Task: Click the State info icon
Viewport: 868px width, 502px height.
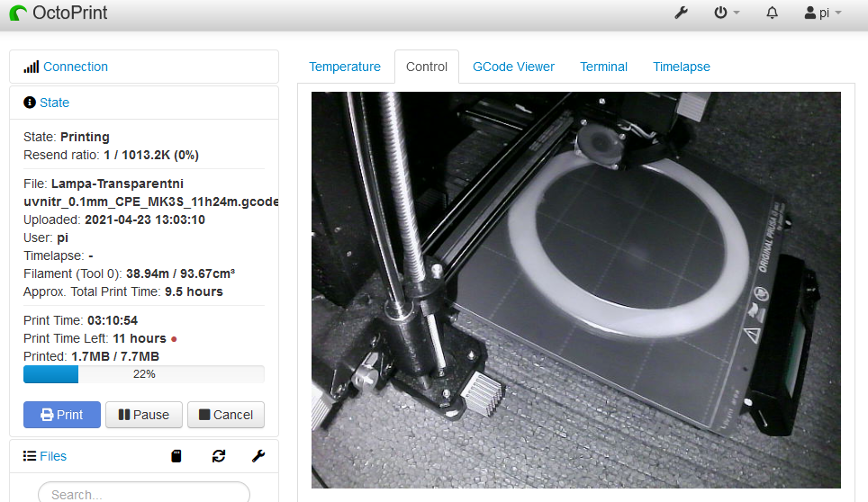Action: [x=30, y=103]
